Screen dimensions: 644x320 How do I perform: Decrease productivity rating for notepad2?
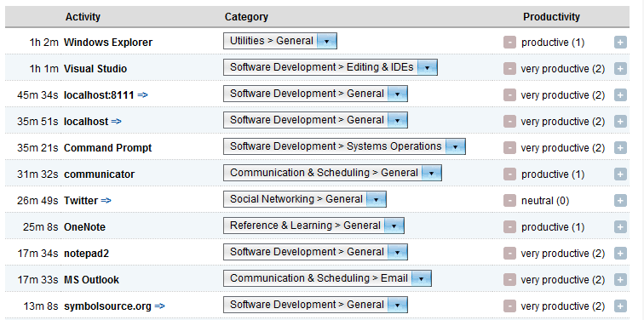509,254
